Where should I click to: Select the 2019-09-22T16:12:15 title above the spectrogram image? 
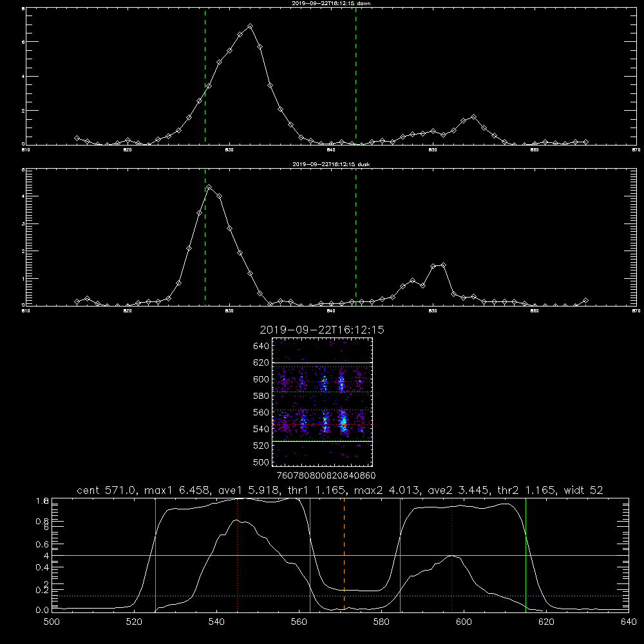point(322,330)
